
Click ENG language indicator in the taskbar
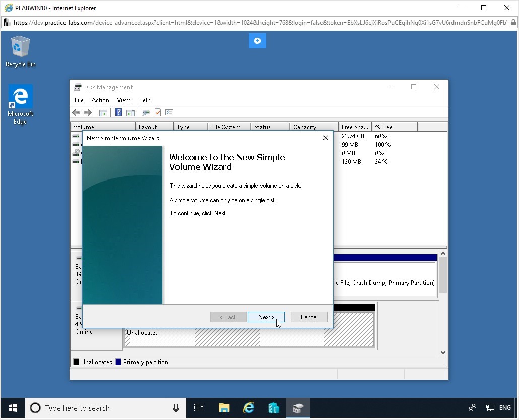click(505, 408)
